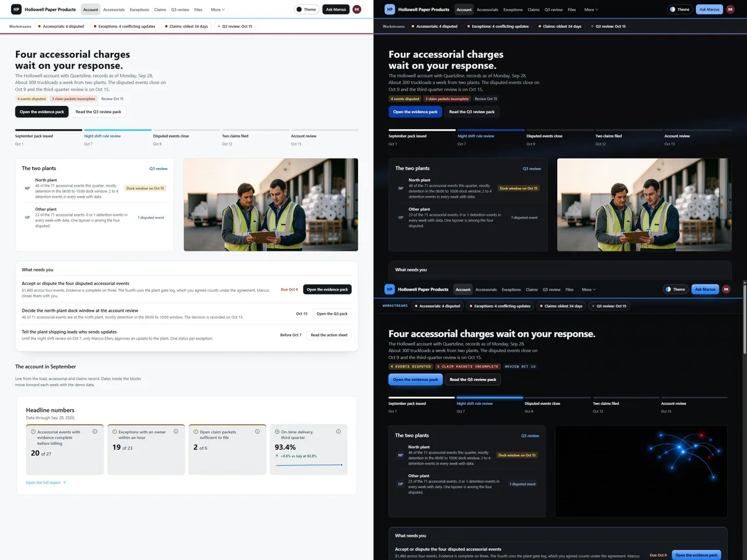Toggle Theme in the upper dark header
Viewport: 747px width, 560px height.
point(679,9)
